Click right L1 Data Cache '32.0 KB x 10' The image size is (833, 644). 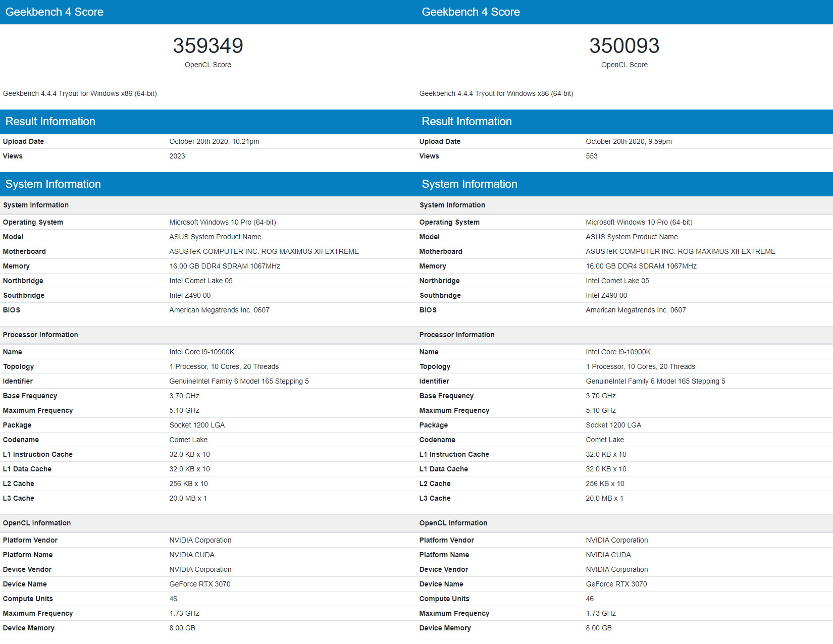606,469
